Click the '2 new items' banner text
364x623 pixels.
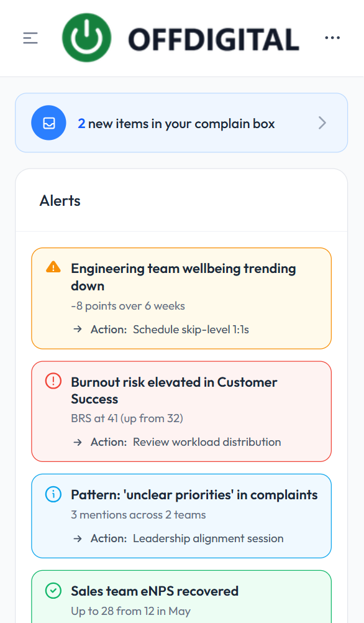pos(176,123)
